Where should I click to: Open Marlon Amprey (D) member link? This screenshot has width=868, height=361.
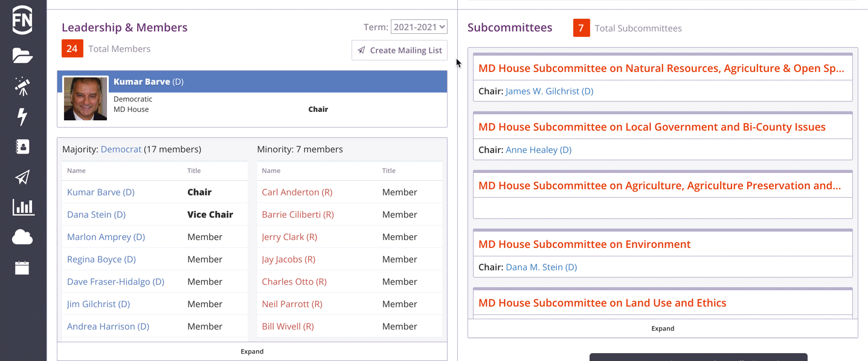point(106,237)
